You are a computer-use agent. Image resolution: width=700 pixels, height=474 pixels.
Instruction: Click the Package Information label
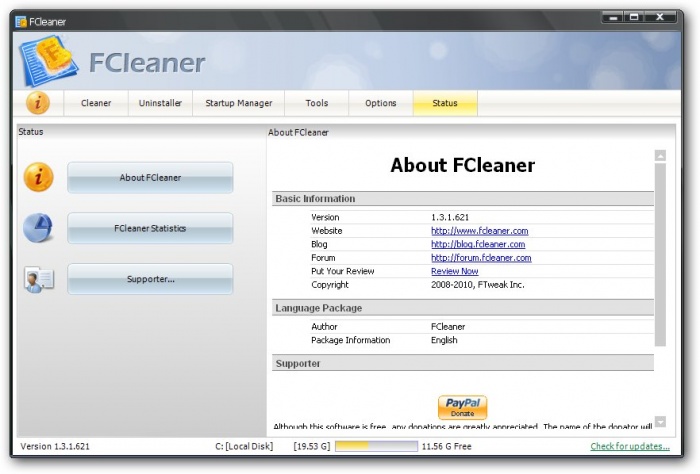(350, 340)
